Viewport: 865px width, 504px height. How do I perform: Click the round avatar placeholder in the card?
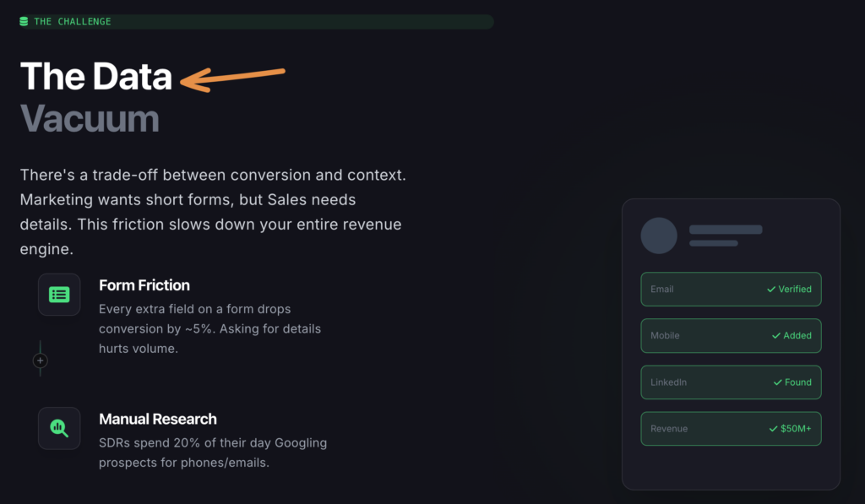(659, 236)
